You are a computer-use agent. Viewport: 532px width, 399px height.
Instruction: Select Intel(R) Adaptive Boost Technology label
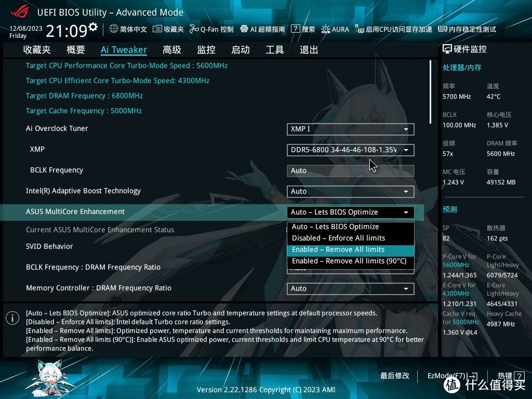tap(83, 191)
